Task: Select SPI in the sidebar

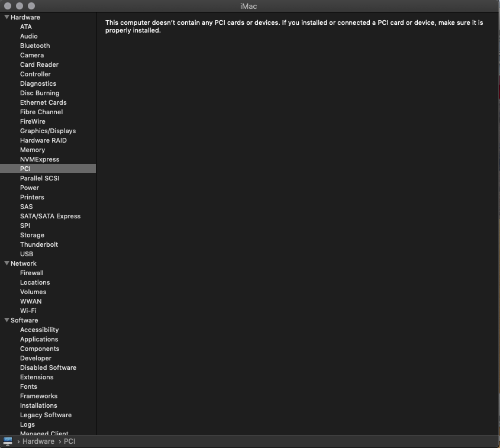Action: [25, 225]
